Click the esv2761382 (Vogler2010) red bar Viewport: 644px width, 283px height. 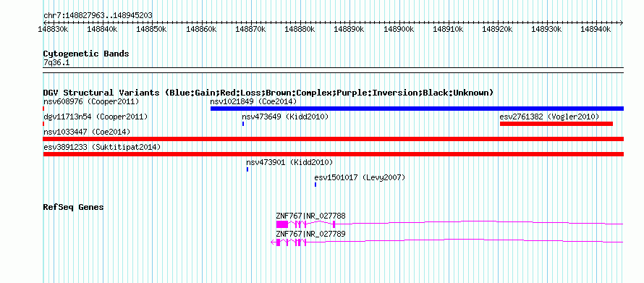click(556, 124)
